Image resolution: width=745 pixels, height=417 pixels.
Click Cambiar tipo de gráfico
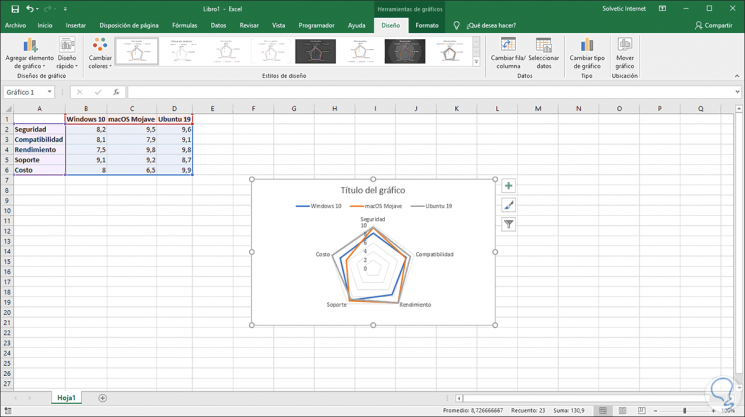587,53
